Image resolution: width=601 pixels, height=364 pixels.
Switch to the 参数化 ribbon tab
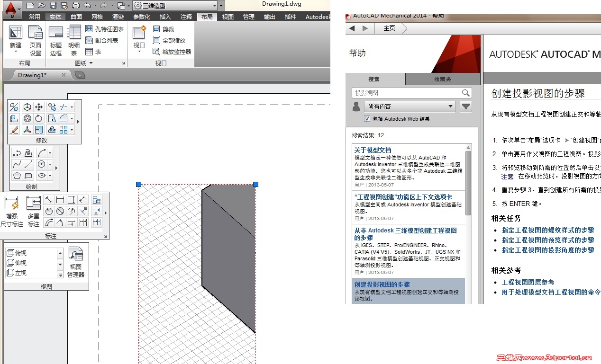(x=142, y=17)
